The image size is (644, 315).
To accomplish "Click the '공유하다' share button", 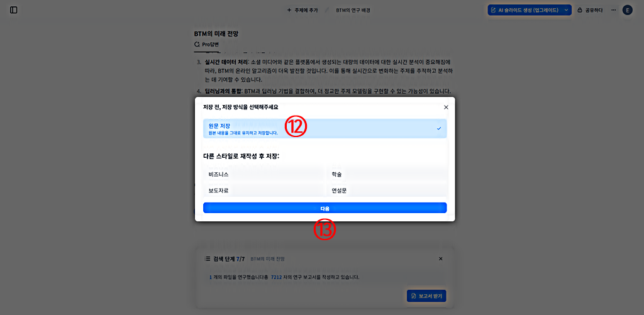I will 590,10.
